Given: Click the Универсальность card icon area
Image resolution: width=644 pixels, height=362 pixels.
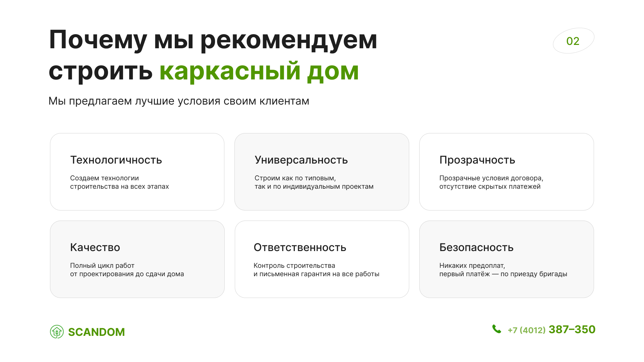Looking at the screenshot, I should click(x=322, y=172).
